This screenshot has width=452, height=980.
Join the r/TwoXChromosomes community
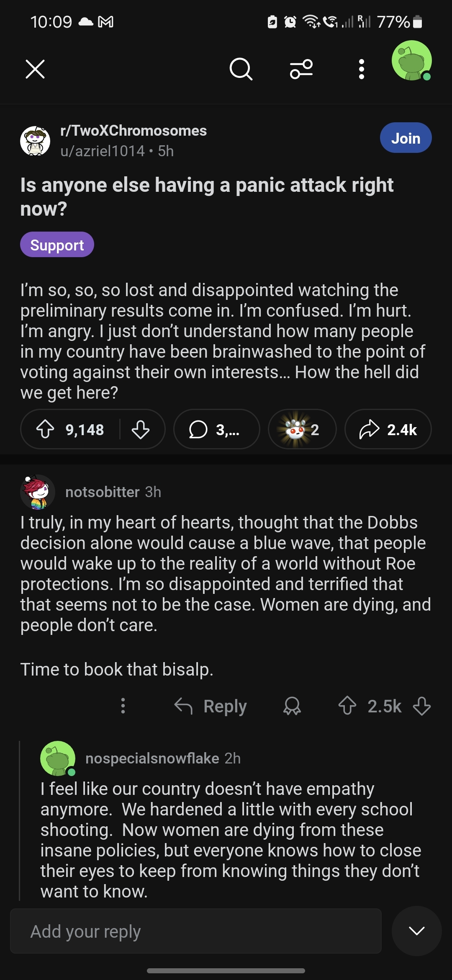406,138
